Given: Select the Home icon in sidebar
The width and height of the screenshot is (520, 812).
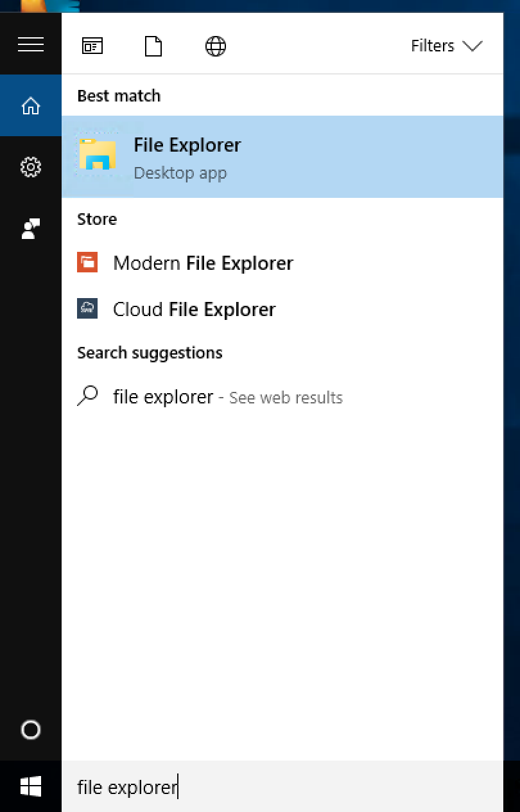Looking at the screenshot, I should pos(31,106).
